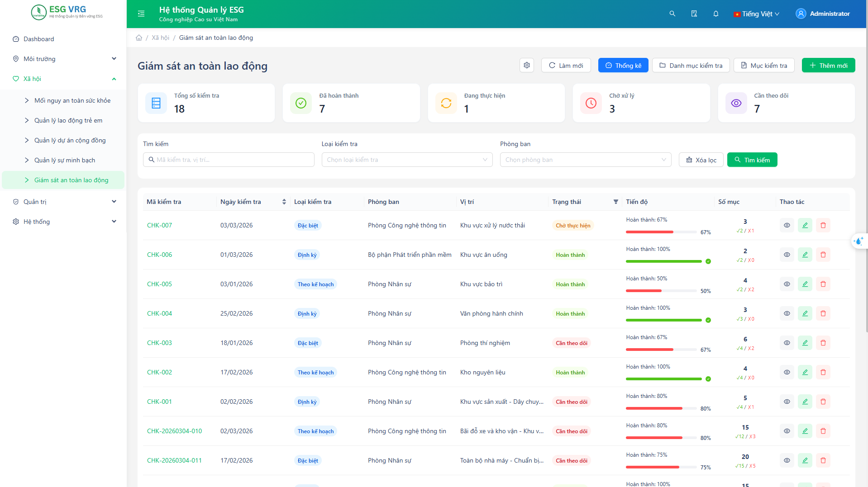Collapse the Xã hội sidebar menu
This screenshot has height=487, width=868.
pos(63,79)
